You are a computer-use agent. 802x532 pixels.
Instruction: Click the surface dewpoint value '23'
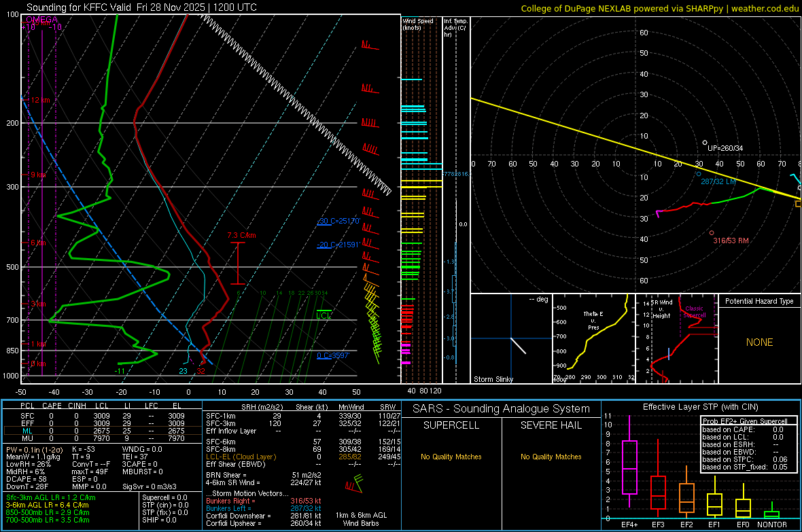coord(183,371)
